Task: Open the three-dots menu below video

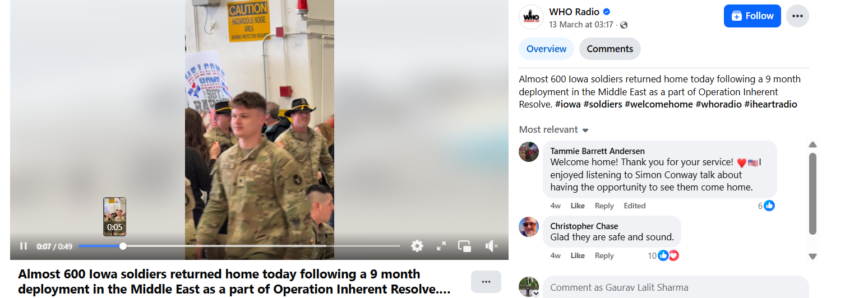Action: click(x=486, y=282)
